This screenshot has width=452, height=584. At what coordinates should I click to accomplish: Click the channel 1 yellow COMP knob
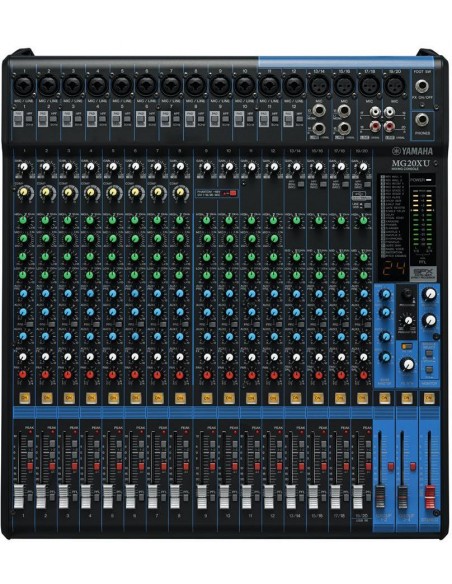pos(23,192)
